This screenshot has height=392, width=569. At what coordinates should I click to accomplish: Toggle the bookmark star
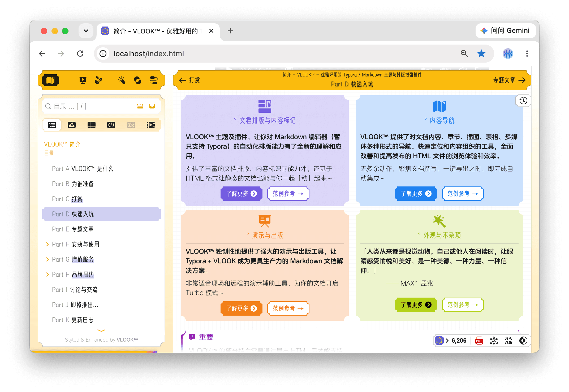[481, 54]
